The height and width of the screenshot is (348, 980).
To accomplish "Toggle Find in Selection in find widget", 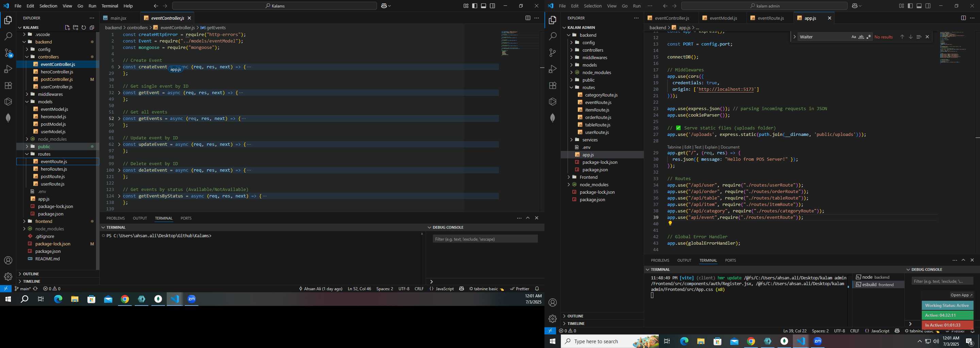I will 919,37.
